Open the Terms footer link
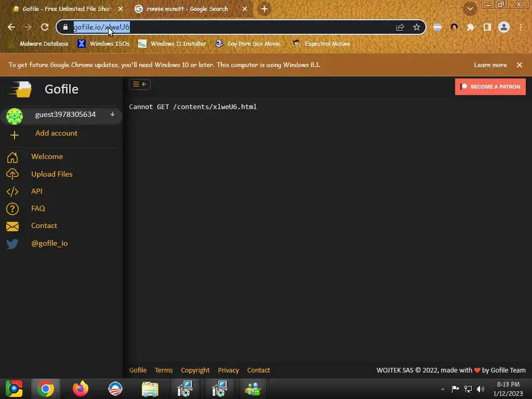 (164, 370)
